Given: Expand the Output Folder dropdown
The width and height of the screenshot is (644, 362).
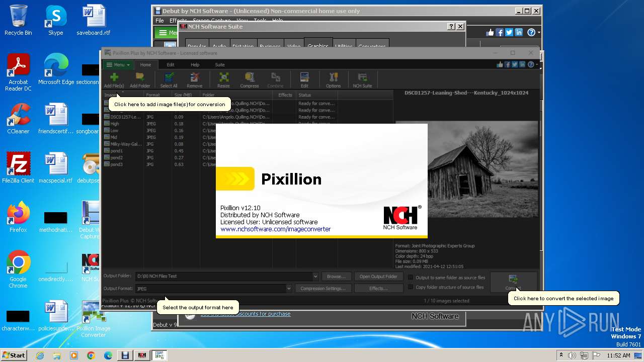Looking at the screenshot, I should point(315,276).
